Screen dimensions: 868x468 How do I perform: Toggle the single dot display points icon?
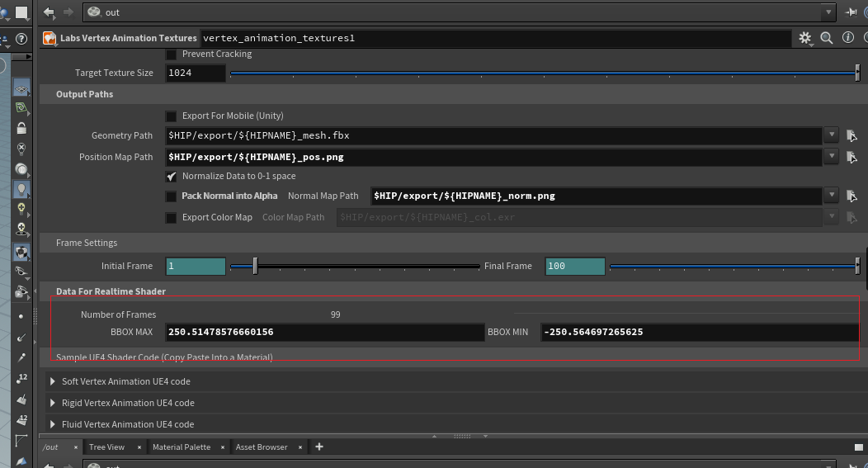point(21,316)
